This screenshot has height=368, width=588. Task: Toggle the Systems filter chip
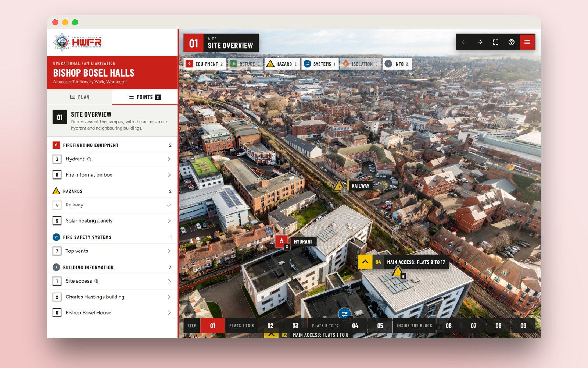[320, 64]
